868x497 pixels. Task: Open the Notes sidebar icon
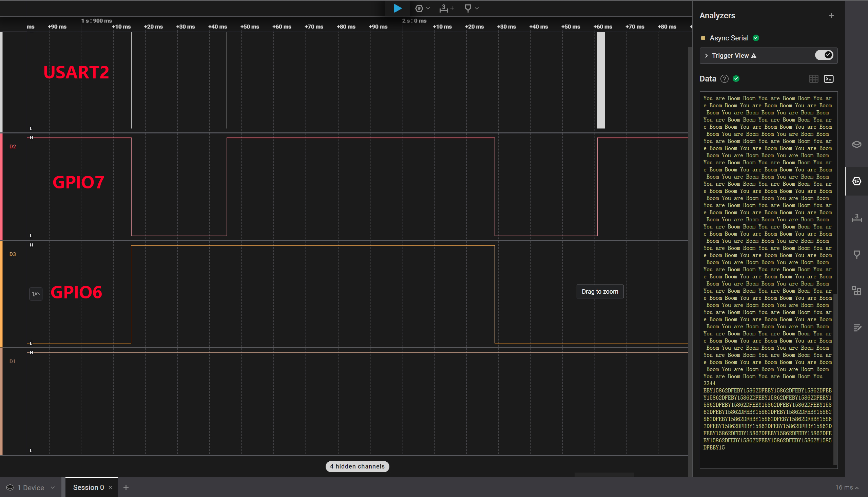(x=856, y=328)
